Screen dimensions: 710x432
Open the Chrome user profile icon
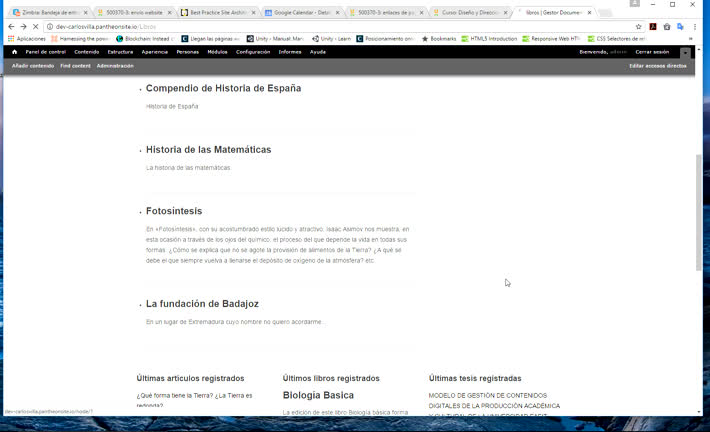(x=635, y=4)
